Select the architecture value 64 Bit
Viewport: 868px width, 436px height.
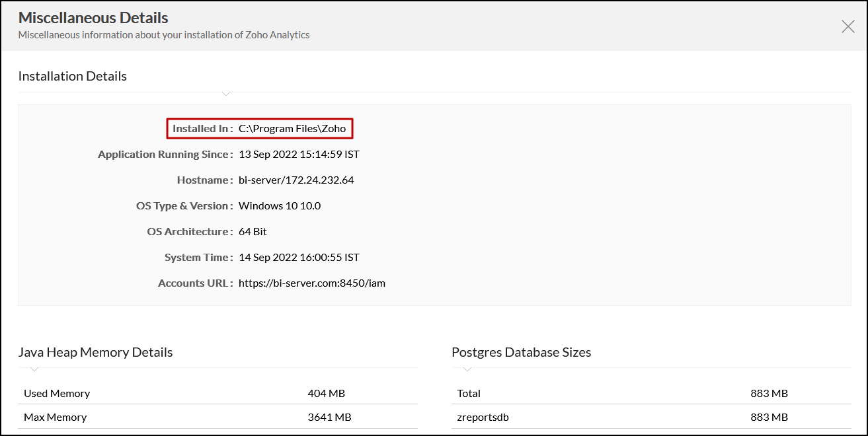click(253, 231)
